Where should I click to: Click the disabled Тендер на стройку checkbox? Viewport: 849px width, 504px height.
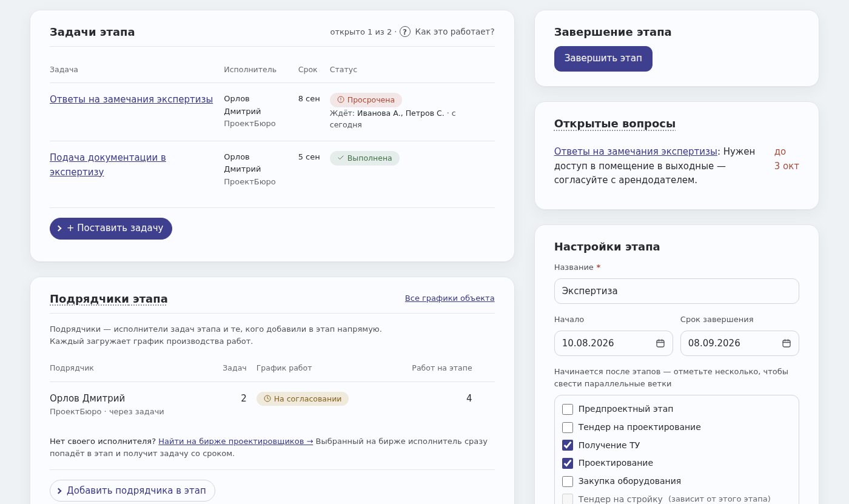568,499
